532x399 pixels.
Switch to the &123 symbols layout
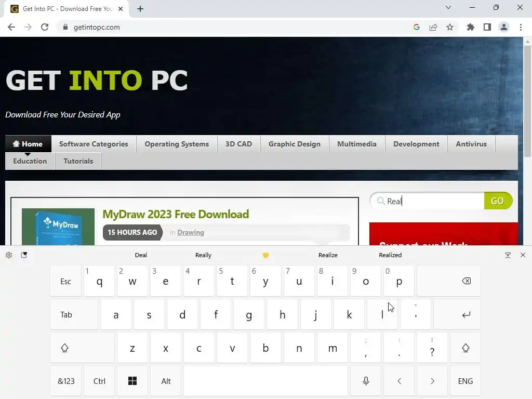point(66,381)
